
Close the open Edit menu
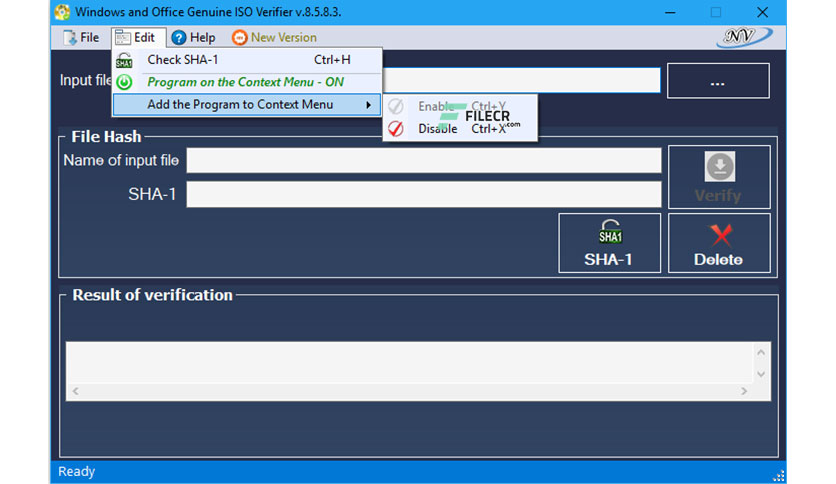pos(139,37)
